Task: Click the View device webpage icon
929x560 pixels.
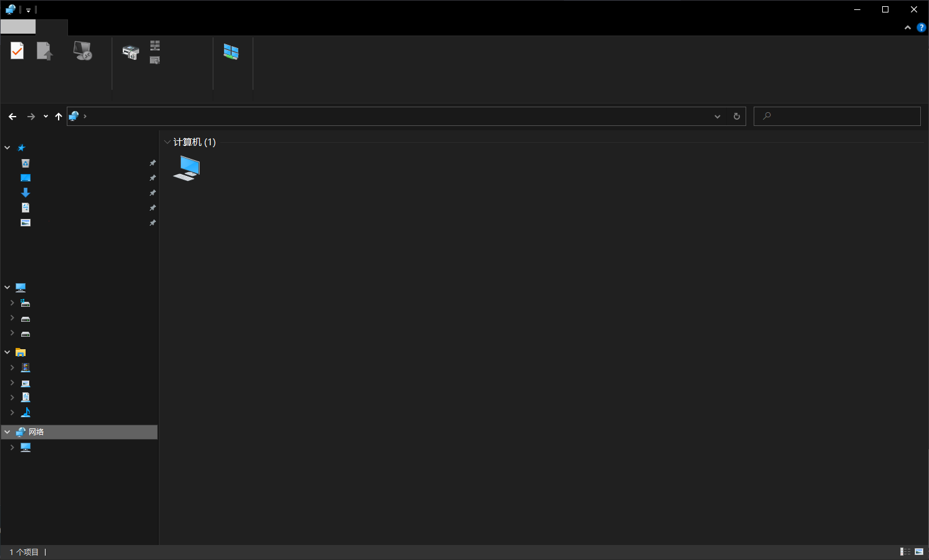Action: coord(155,60)
